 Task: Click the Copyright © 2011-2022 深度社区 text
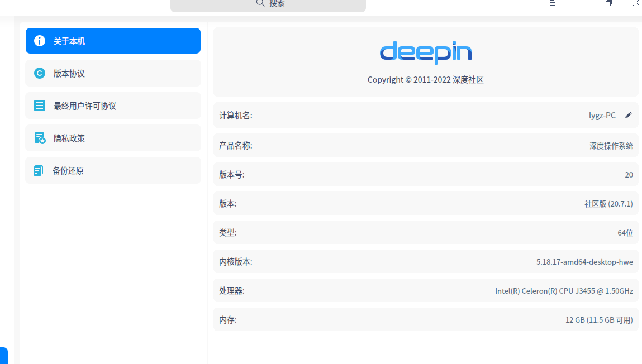[x=425, y=80]
